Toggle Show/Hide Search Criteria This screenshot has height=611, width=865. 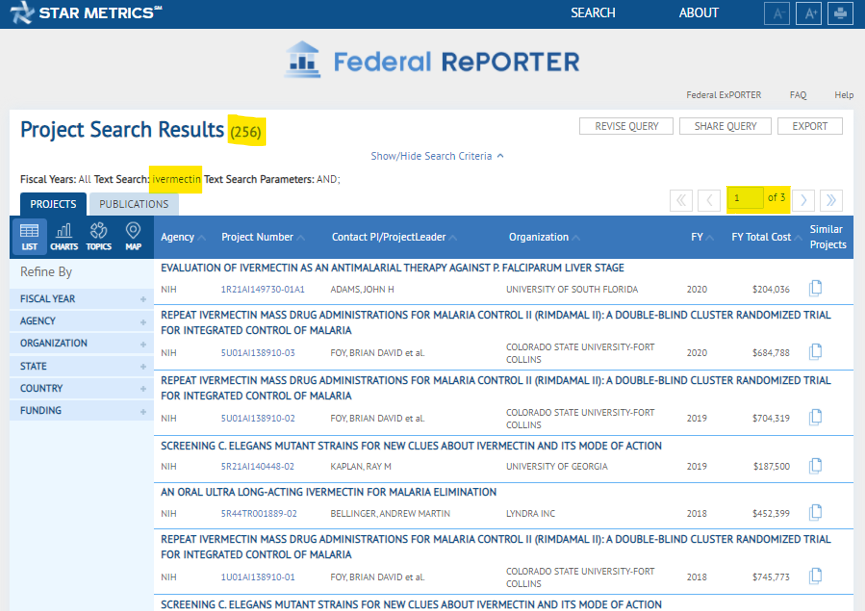pyautogui.click(x=437, y=156)
